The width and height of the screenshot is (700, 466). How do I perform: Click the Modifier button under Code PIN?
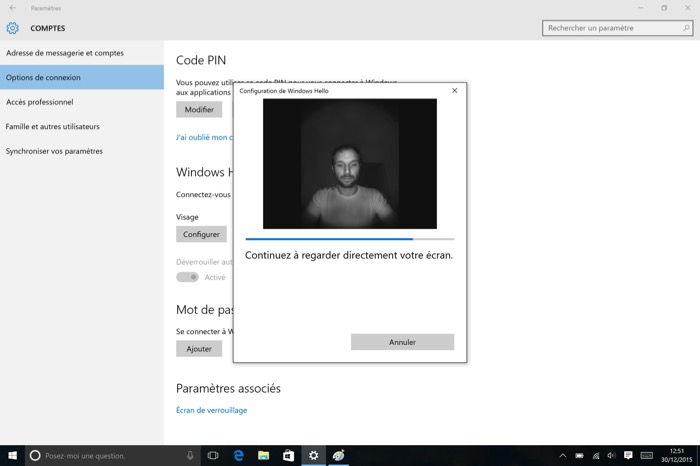[199, 109]
